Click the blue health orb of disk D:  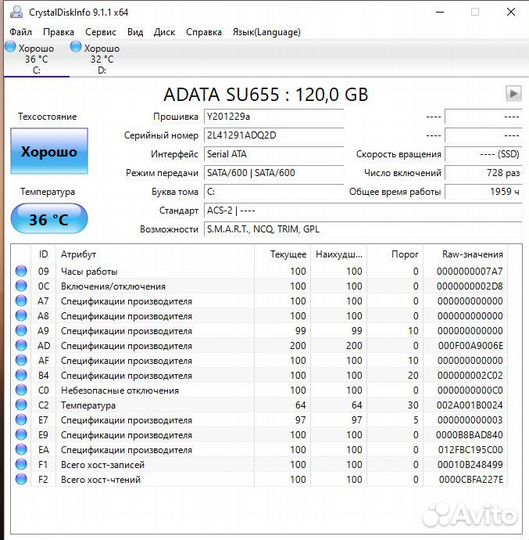(75, 46)
